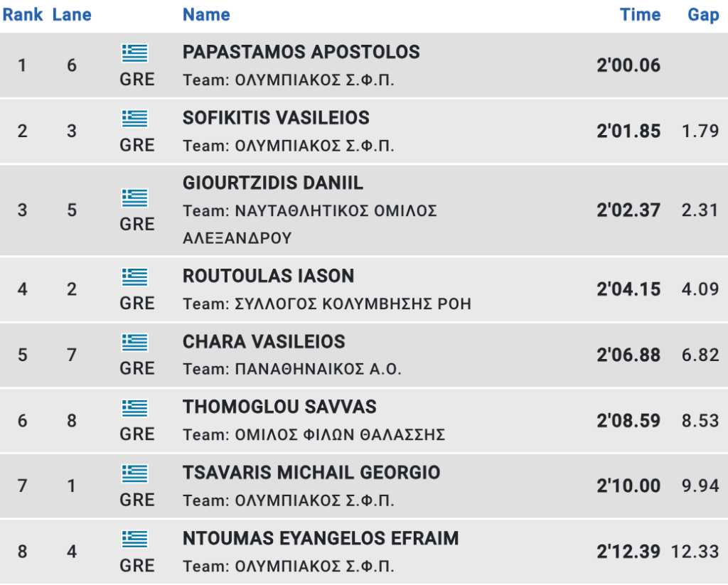Click the Time column header

click(641, 14)
